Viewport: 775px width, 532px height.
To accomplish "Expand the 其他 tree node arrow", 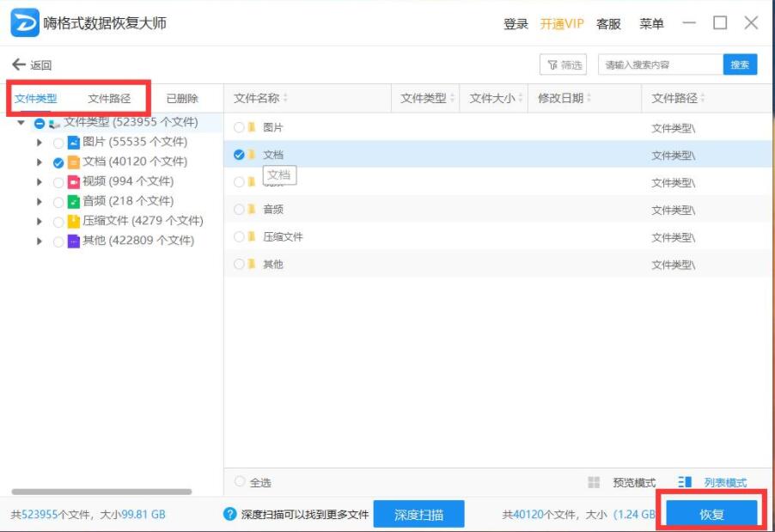I will [40, 242].
